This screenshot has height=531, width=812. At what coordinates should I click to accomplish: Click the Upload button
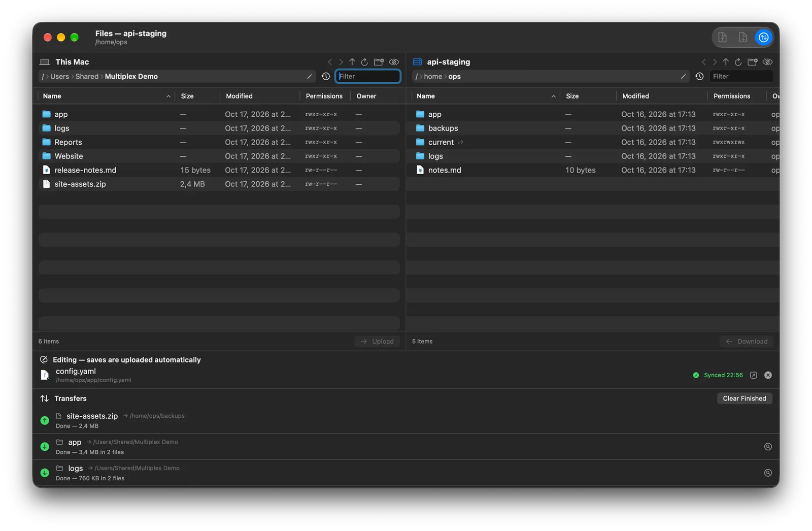[377, 342]
